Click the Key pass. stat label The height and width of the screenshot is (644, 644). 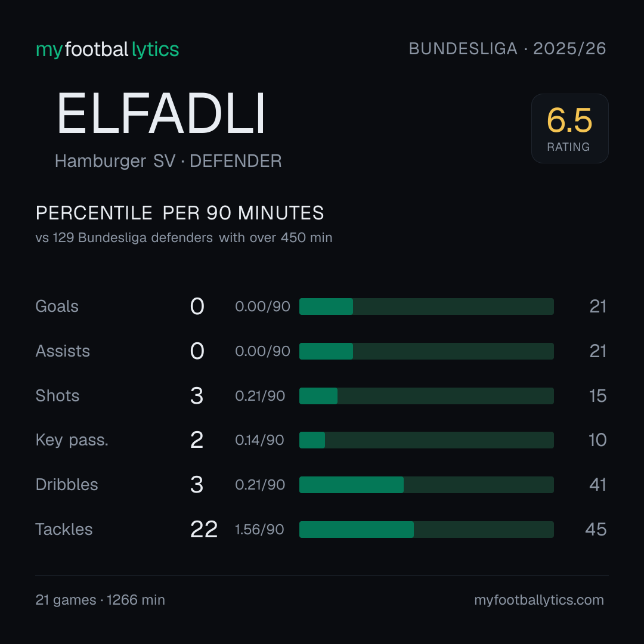72,440
